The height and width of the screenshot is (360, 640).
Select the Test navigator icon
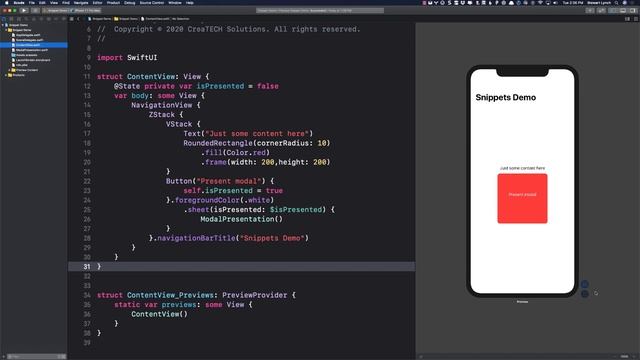[41, 19]
